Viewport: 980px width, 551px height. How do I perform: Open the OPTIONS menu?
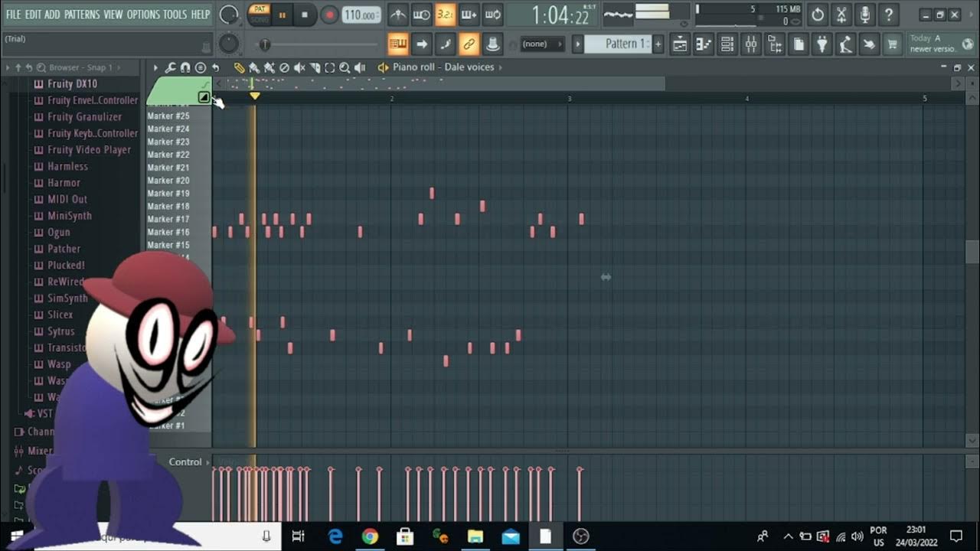click(143, 15)
